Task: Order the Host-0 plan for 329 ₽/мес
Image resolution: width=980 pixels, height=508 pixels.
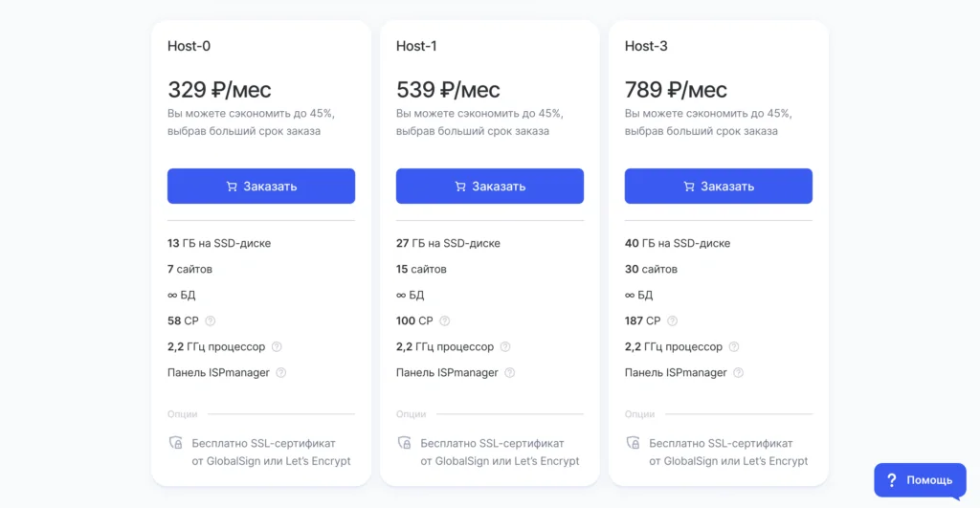Action: pos(261,187)
